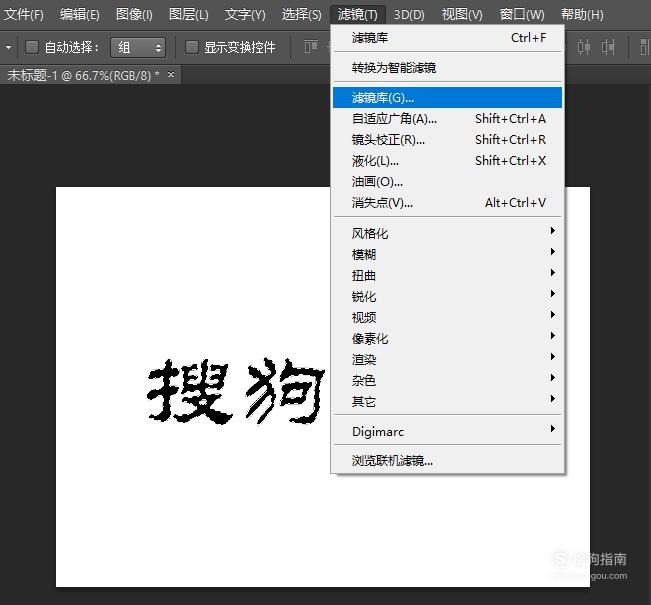Enable the 自动选择 checkbox
651x605 pixels.
(x=32, y=47)
